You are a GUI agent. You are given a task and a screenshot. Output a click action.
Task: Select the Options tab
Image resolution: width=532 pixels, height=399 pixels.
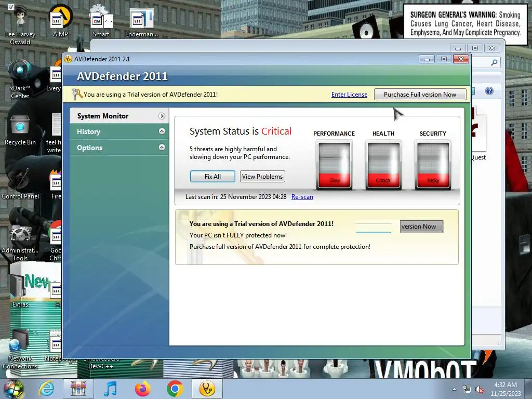pos(119,148)
